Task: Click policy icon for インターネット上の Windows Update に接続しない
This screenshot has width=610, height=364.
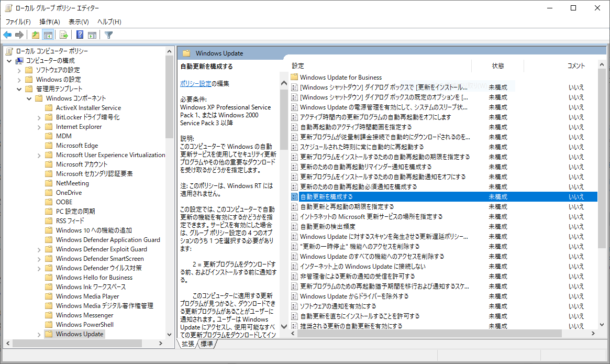Action: (x=294, y=266)
